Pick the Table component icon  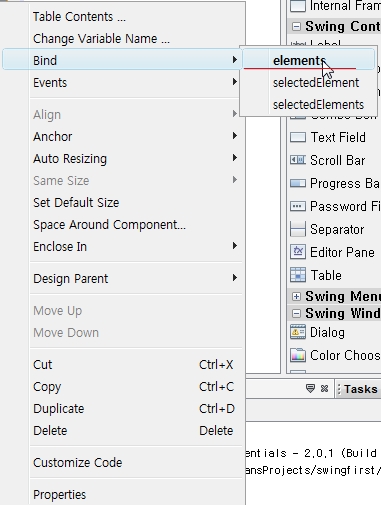pos(298,275)
